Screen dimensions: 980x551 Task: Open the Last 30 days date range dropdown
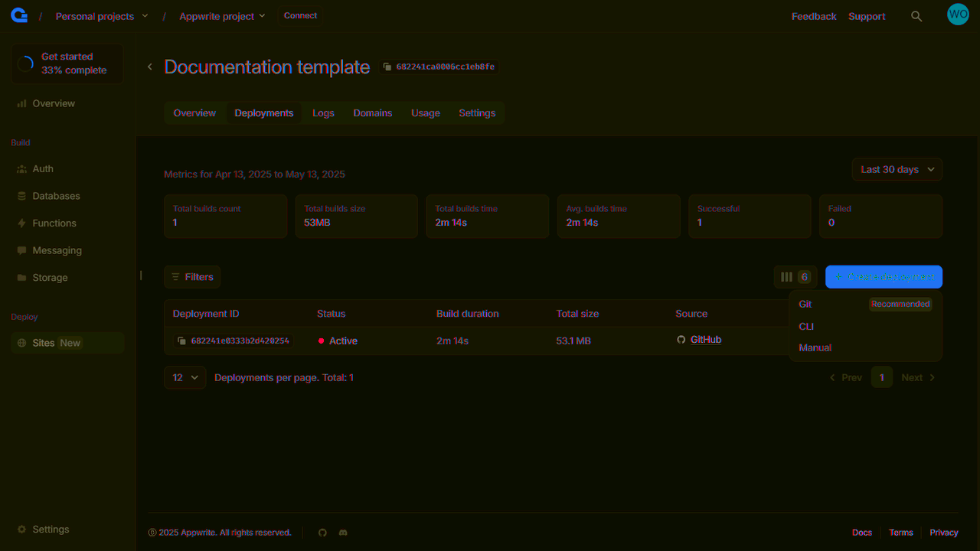tap(897, 169)
